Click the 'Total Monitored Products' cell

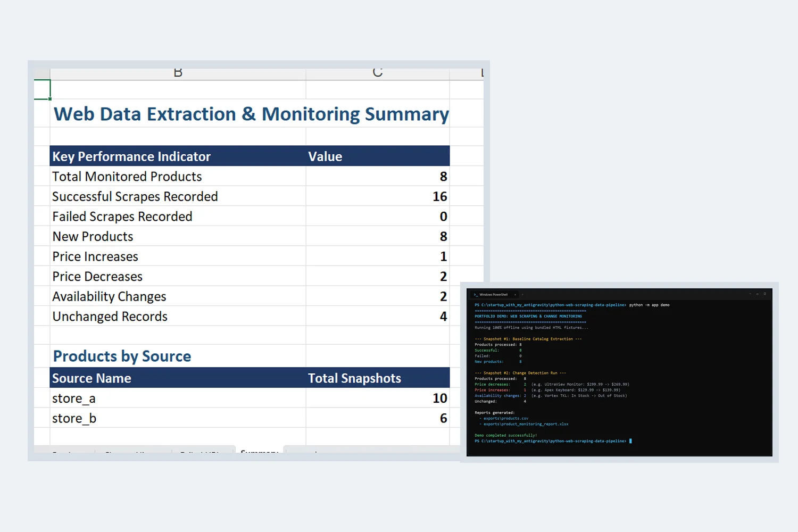click(x=178, y=176)
